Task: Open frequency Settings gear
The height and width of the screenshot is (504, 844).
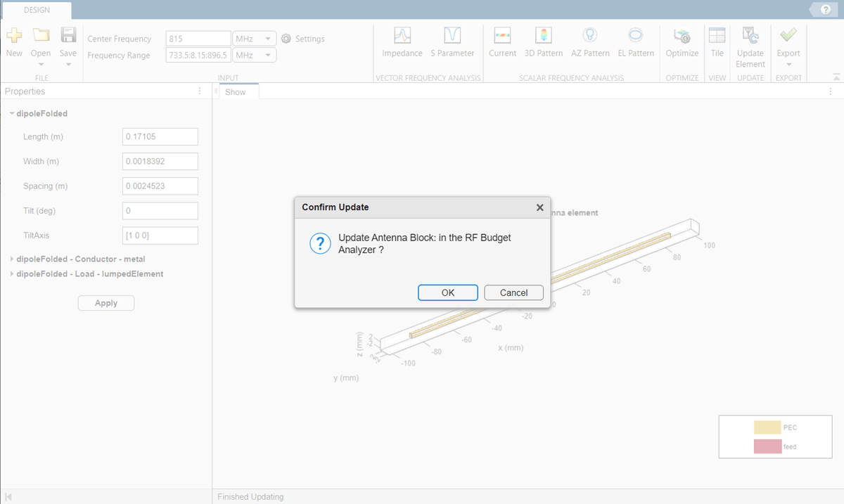Action: point(286,39)
